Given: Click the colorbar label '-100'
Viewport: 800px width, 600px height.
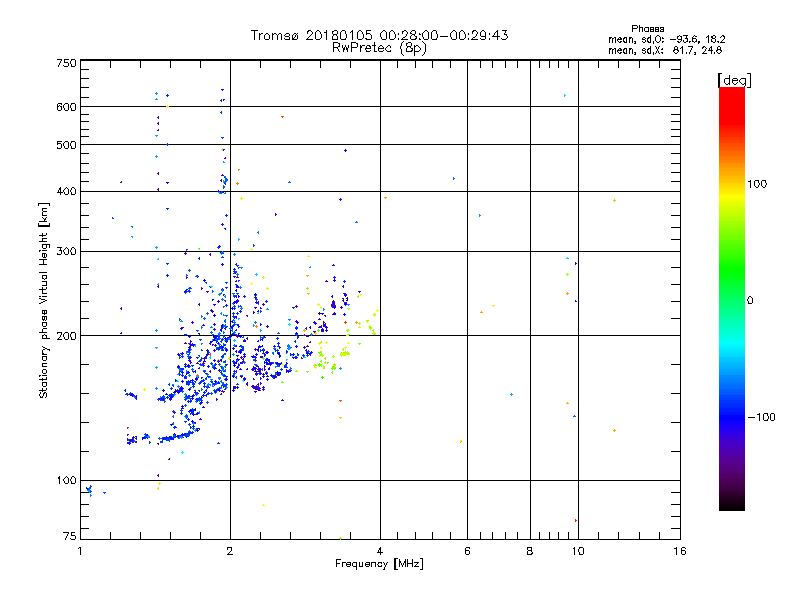Looking at the screenshot, I should [761, 417].
